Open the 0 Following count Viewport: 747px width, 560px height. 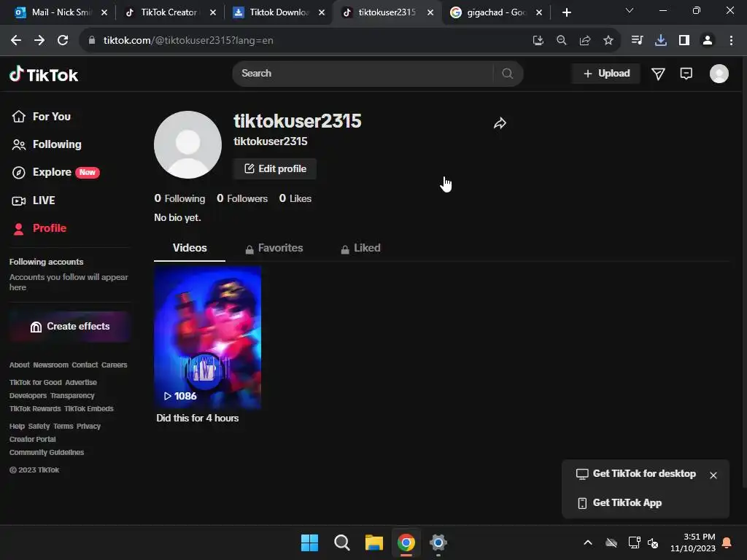[x=179, y=198]
